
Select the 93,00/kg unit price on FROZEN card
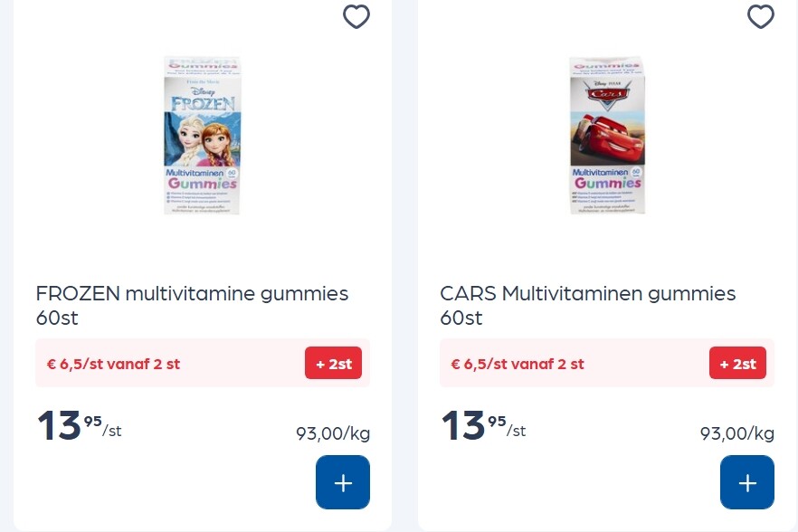(x=333, y=433)
